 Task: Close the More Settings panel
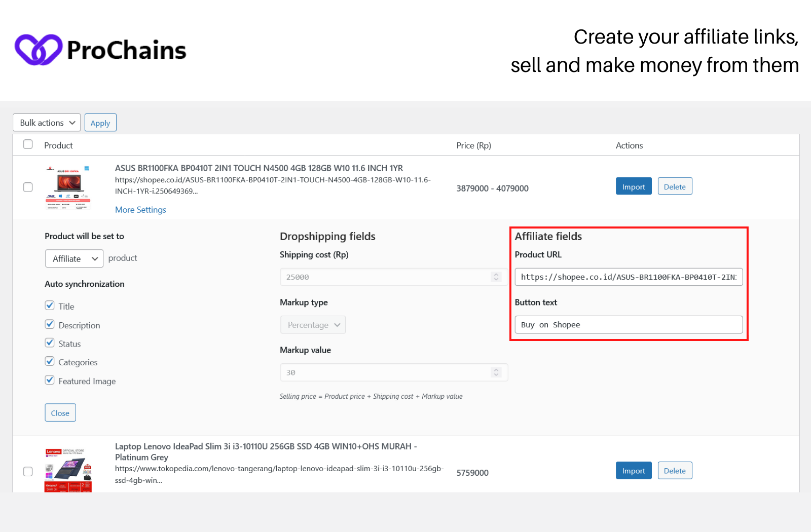pyautogui.click(x=60, y=413)
